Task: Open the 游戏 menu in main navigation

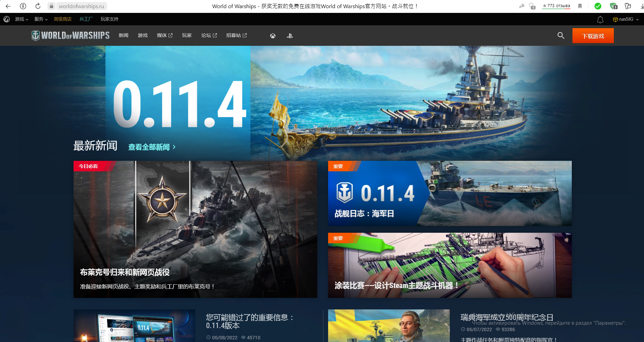Action: coord(143,35)
